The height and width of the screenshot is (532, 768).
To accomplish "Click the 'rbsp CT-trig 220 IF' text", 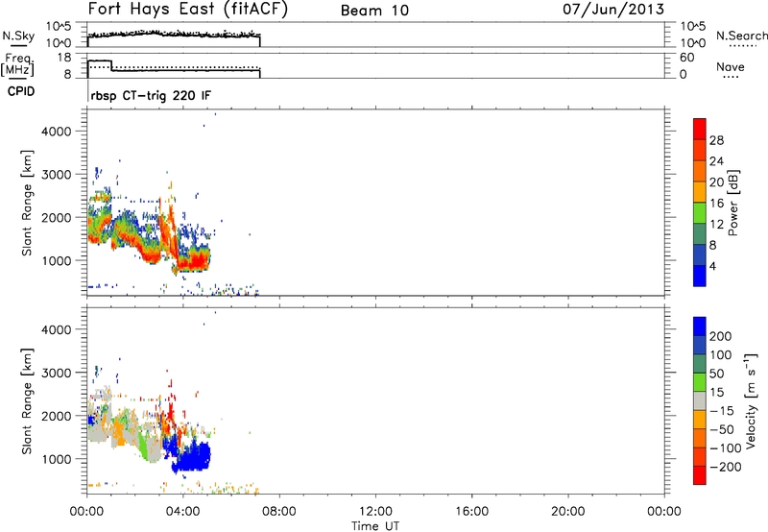I will 151,95.
